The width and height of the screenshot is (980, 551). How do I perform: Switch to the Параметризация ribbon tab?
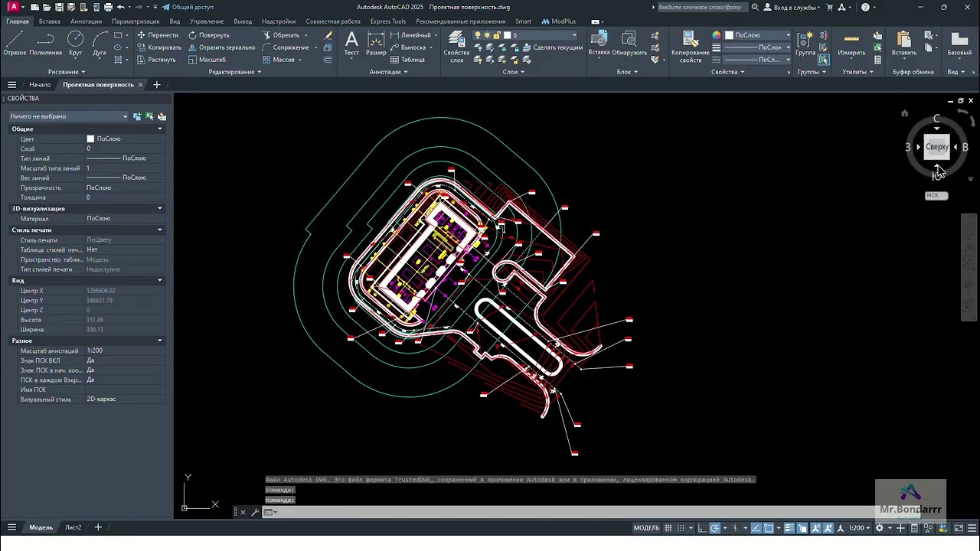coord(136,21)
